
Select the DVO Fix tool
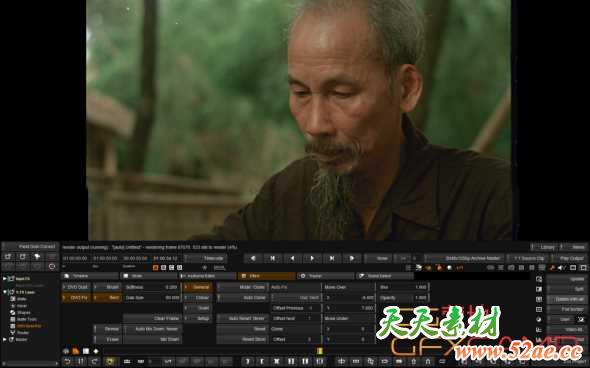click(77, 298)
